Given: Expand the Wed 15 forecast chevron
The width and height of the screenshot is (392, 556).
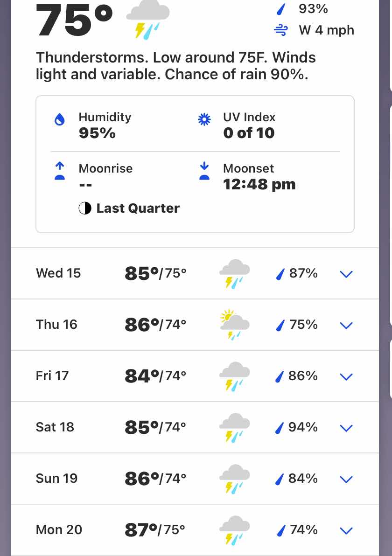Looking at the screenshot, I should pos(346,274).
